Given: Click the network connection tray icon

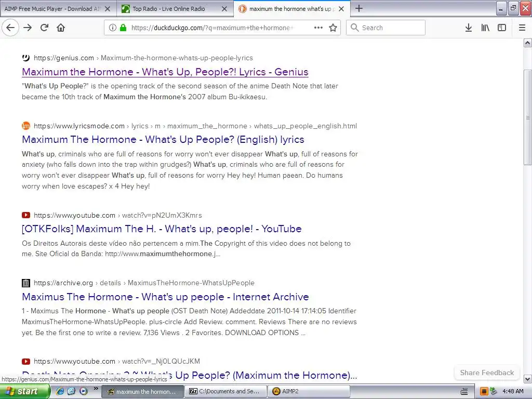Looking at the screenshot, I should (x=494, y=391).
